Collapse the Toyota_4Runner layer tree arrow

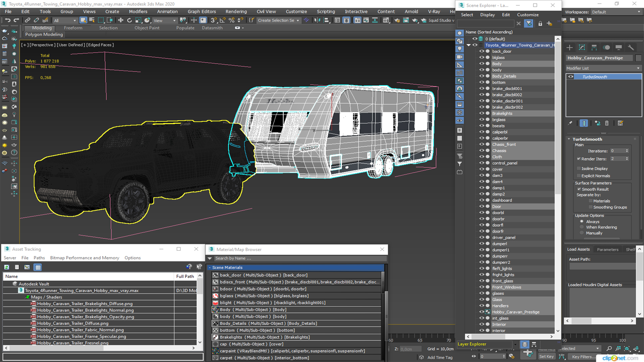pos(469,45)
